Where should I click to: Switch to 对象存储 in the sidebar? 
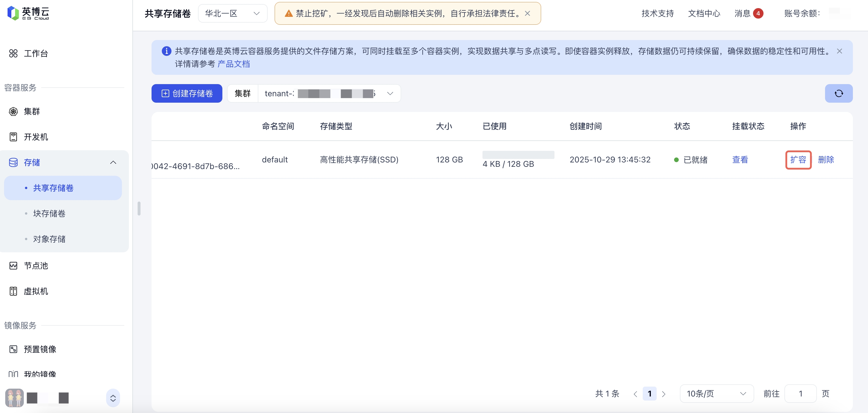pos(49,239)
